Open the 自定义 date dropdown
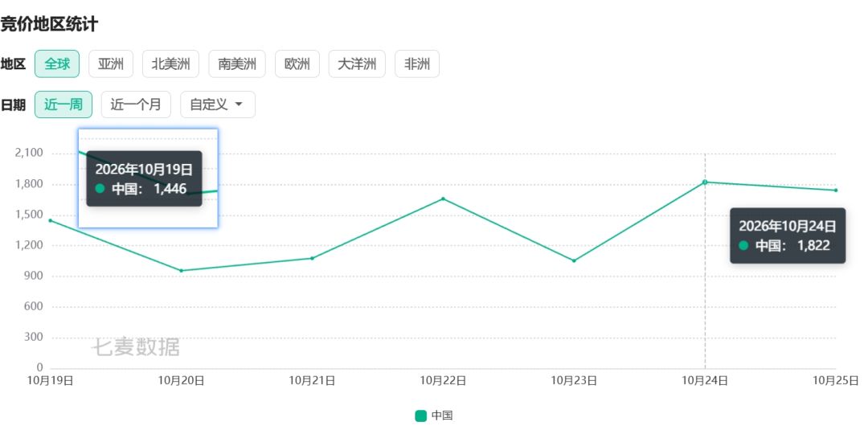Screen dimensions: 868x426 click(x=218, y=104)
